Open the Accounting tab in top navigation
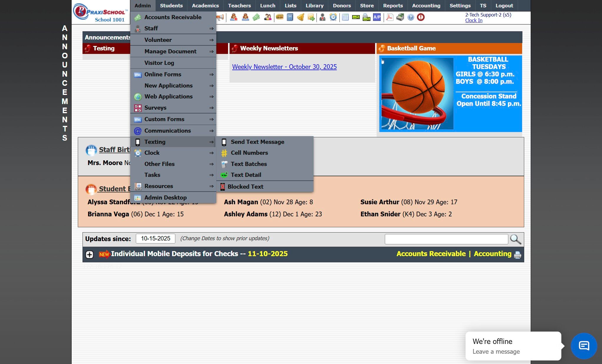This screenshot has width=602, height=364. tap(426, 6)
